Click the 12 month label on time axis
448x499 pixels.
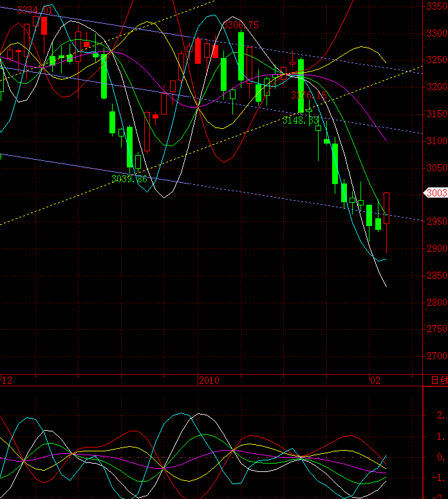(x=7, y=381)
